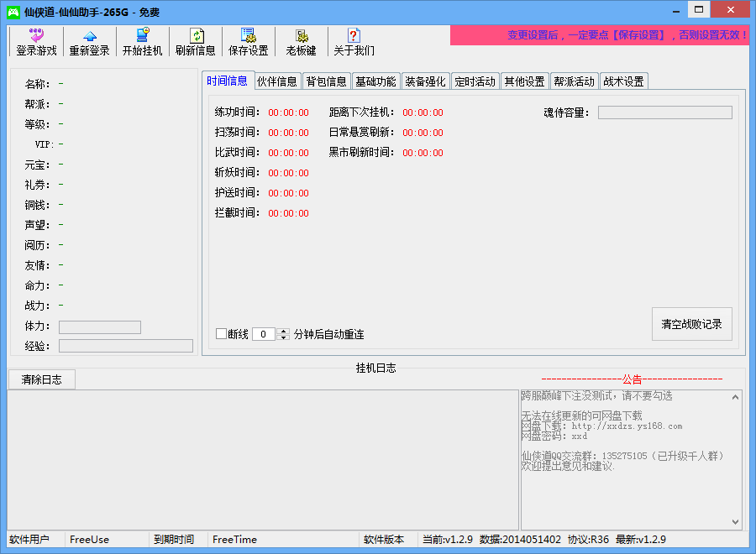Clear the log with 清除日志 button
The width and height of the screenshot is (756, 554).
point(40,379)
